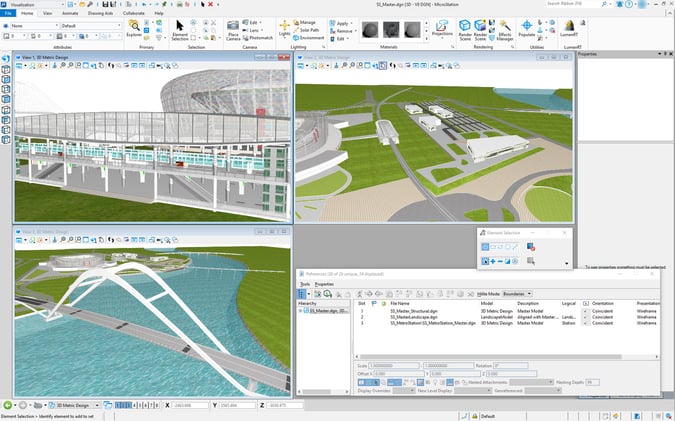Switch to the View ribbon tab
The height and width of the screenshot is (421, 675).
click(47, 13)
